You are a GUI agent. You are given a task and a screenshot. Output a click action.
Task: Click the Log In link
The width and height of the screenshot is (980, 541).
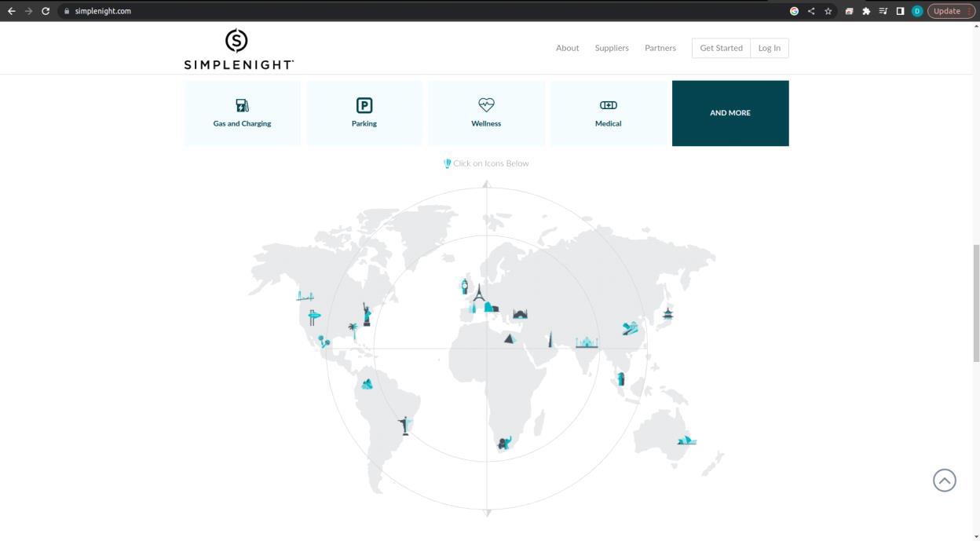click(769, 48)
